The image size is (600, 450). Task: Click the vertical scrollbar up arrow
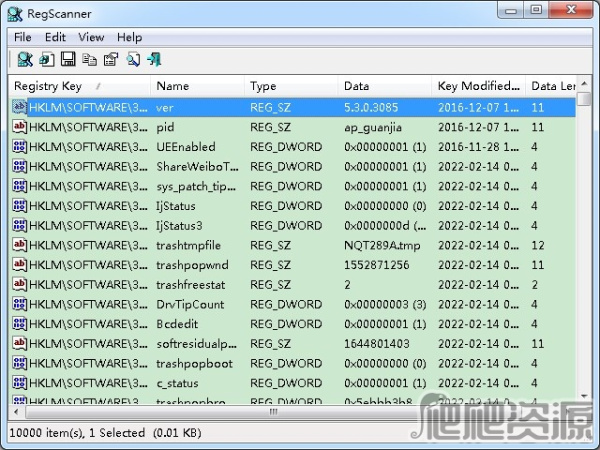tap(584, 83)
